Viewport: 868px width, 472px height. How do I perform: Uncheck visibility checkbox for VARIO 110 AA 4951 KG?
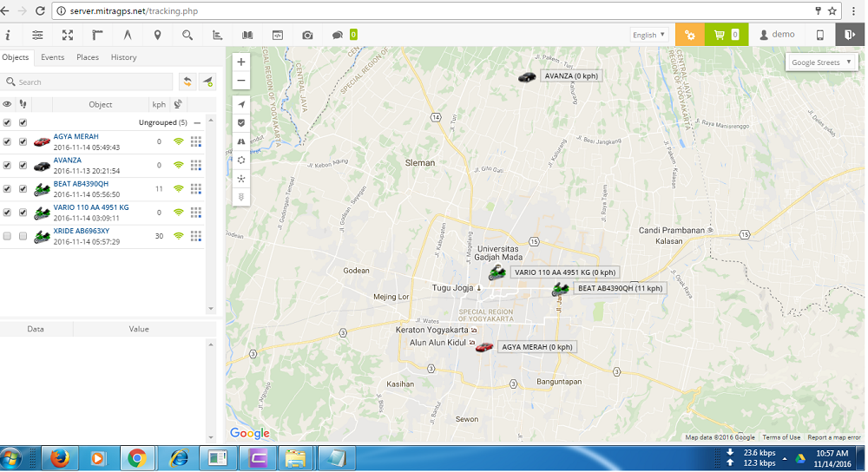pyautogui.click(x=7, y=212)
